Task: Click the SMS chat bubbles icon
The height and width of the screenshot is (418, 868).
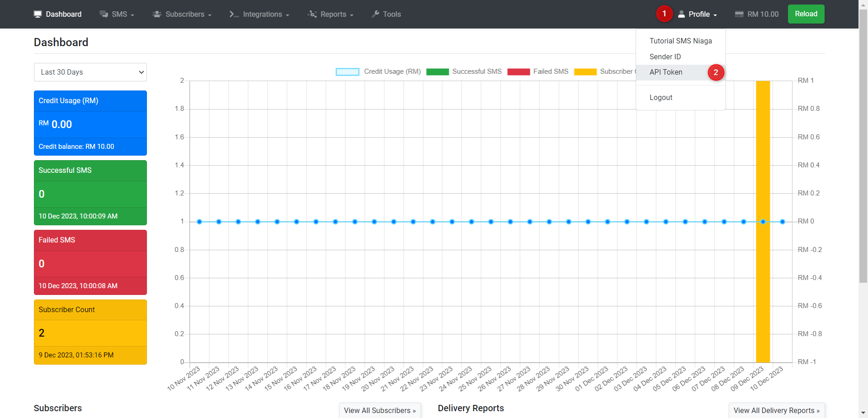Action: (x=104, y=14)
